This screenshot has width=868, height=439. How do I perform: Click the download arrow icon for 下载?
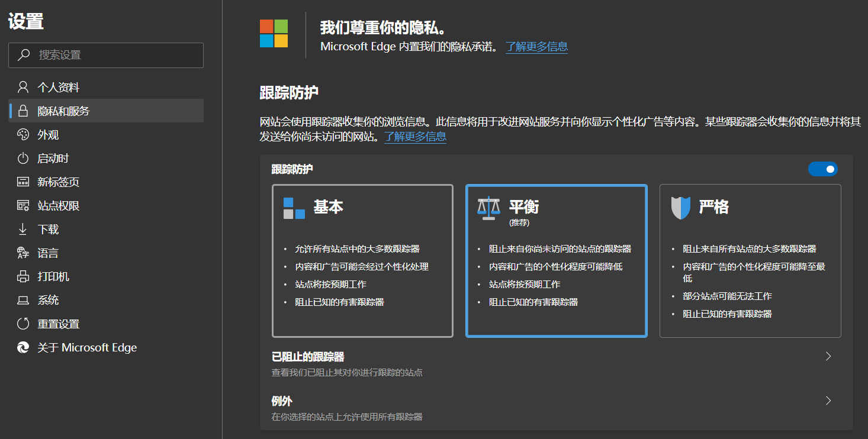click(23, 230)
